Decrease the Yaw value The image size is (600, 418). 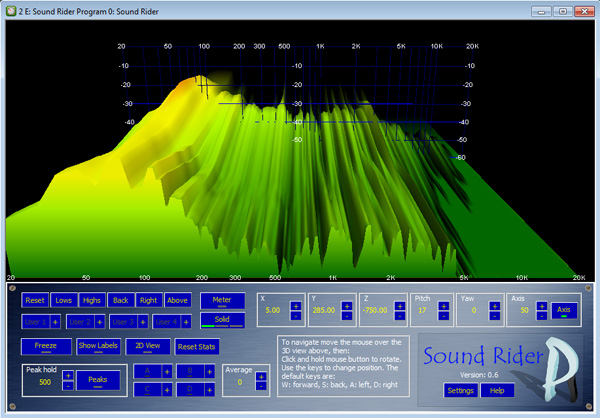[x=494, y=316]
